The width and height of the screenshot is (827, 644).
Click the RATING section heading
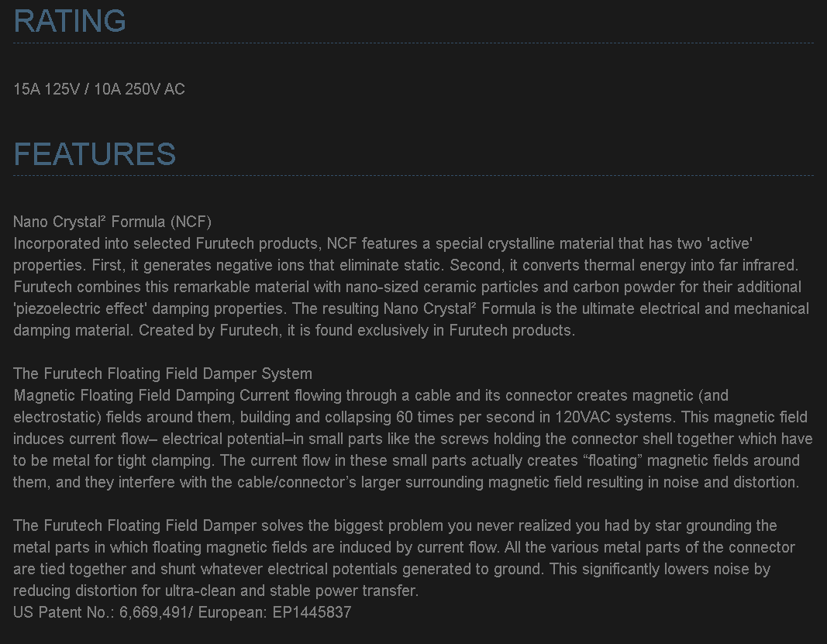(70, 21)
